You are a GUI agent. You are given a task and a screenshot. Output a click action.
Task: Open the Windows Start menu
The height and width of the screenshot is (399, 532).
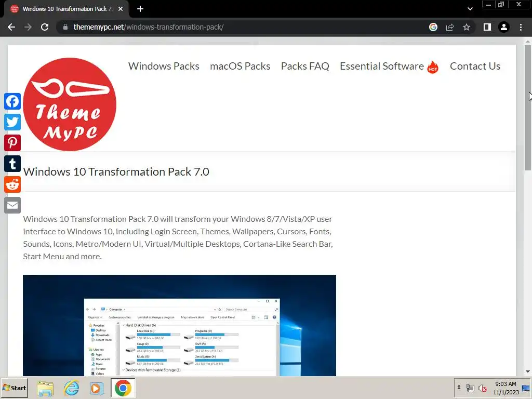pos(14,388)
